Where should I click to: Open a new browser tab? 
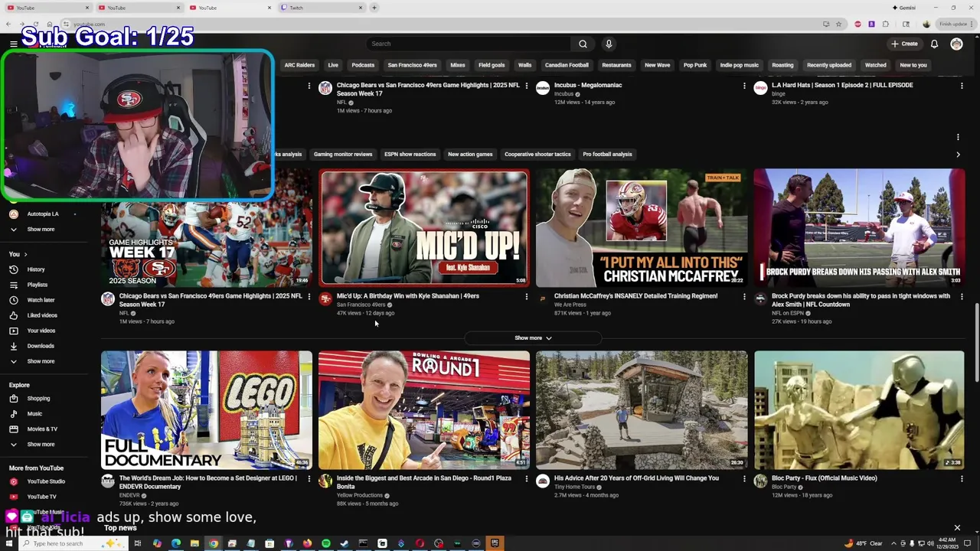pyautogui.click(x=374, y=8)
